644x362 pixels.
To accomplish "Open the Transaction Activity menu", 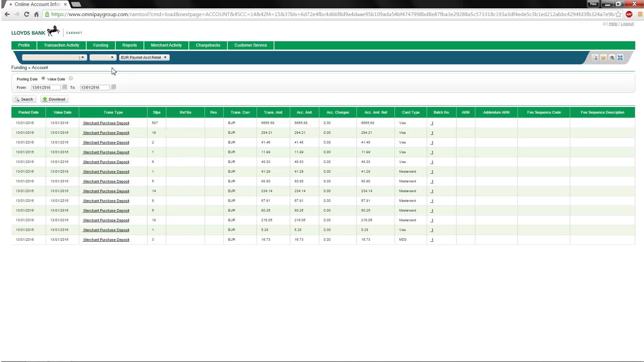I will click(x=61, y=45).
